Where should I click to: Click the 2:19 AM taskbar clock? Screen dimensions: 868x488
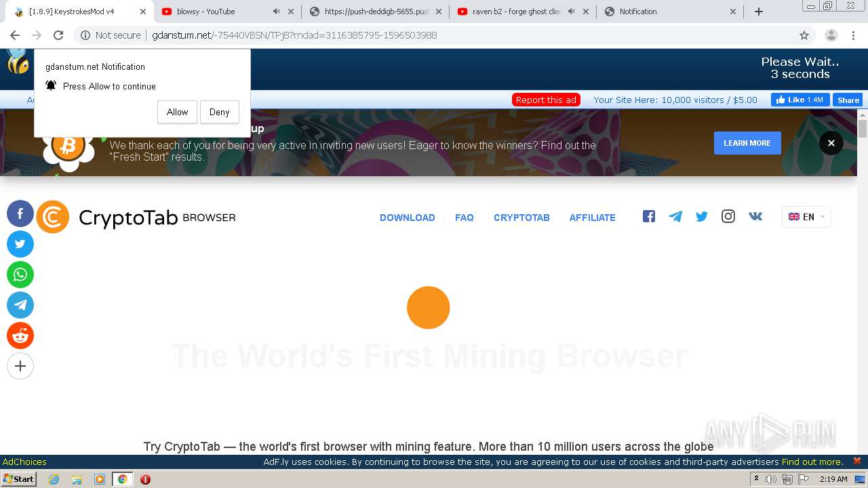coord(833,479)
